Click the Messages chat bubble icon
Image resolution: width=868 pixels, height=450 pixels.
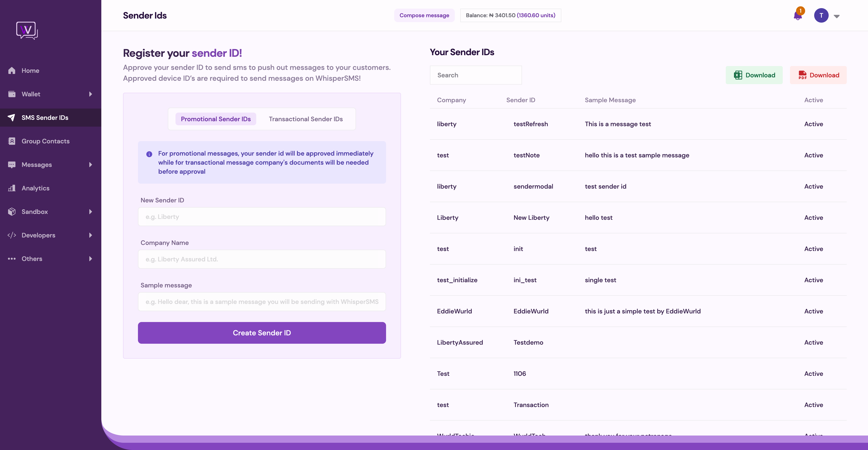pyautogui.click(x=12, y=165)
